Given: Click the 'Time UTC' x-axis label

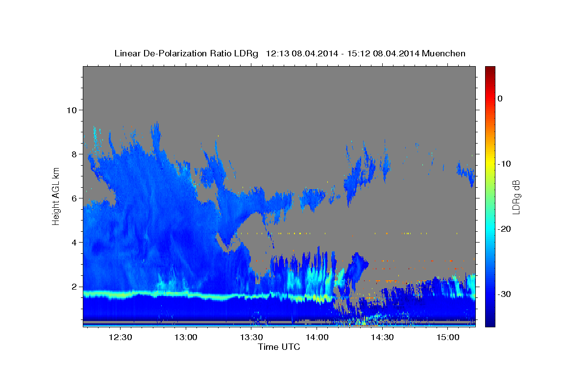Looking at the screenshot, I should click(x=279, y=347).
